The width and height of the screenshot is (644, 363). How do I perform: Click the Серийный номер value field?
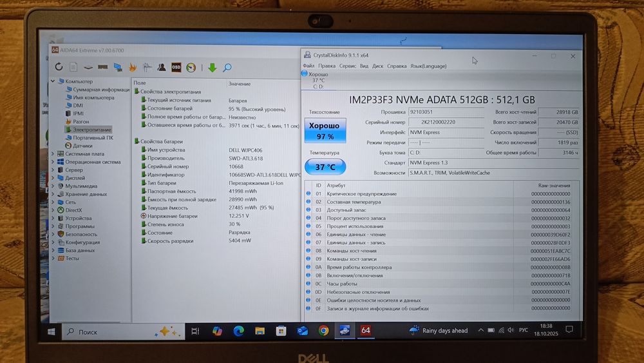click(x=446, y=122)
